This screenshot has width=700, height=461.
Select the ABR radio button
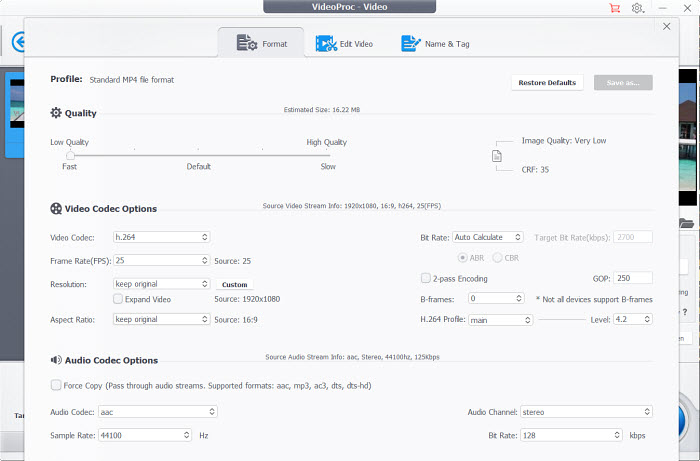(x=462, y=257)
